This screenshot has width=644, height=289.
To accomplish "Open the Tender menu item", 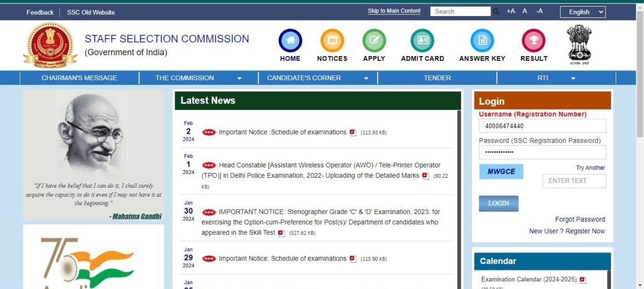I will [x=437, y=78].
